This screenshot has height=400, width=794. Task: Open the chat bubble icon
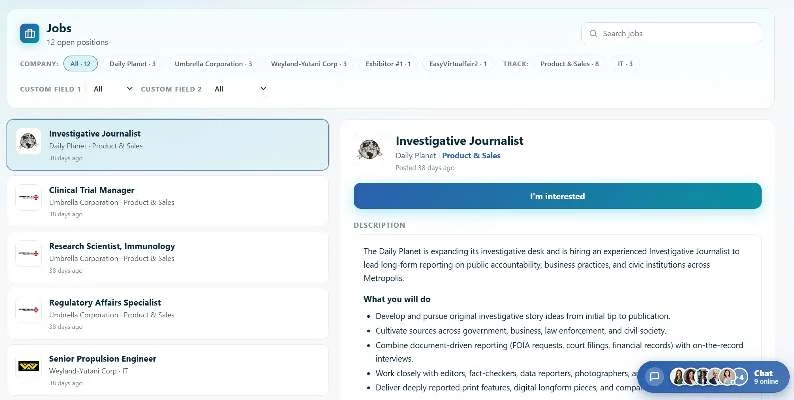pos(654,377)
